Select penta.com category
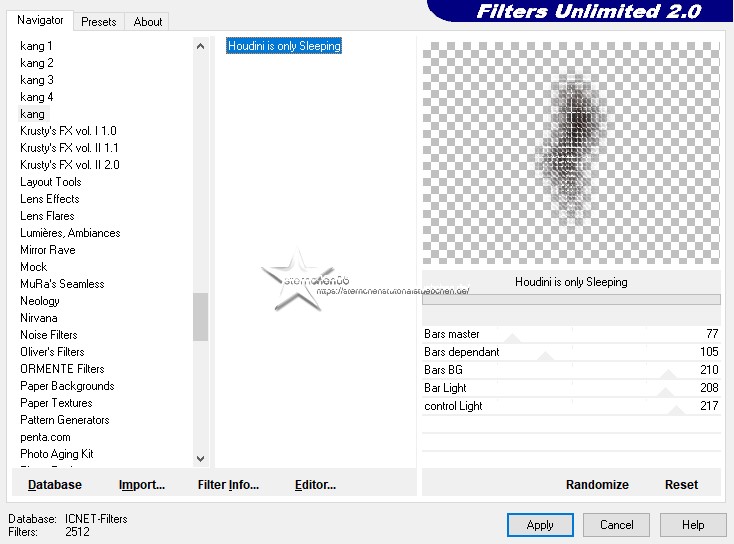The image size is (734, 544). [x=45, y=437]
